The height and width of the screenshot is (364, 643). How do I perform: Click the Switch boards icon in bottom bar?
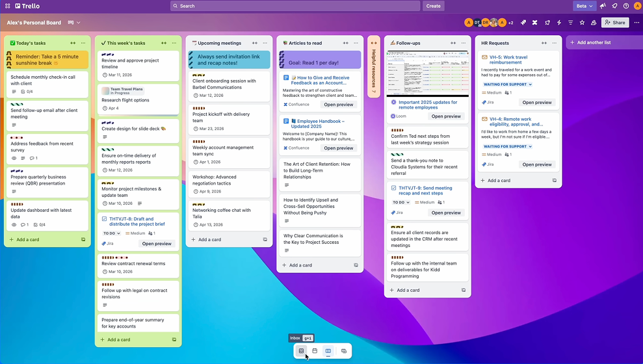[344, 351]
